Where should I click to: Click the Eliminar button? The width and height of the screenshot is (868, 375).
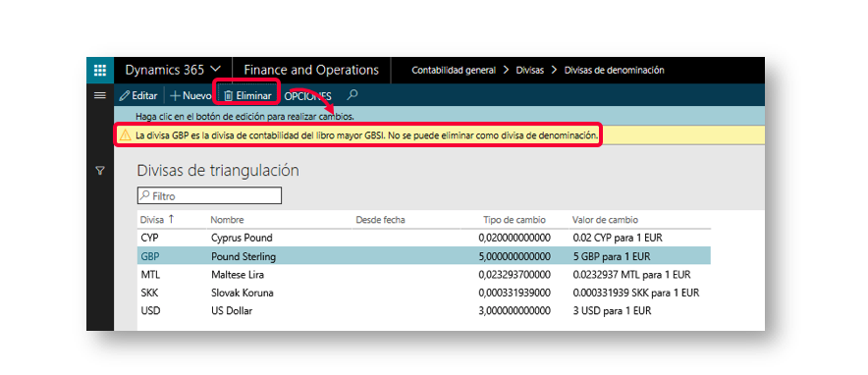(248, 95)
